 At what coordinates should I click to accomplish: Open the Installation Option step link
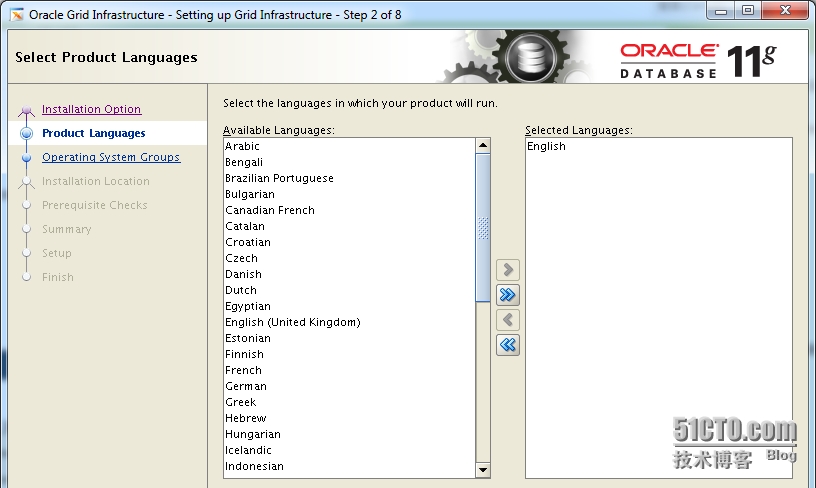click(x=92, y=109)
